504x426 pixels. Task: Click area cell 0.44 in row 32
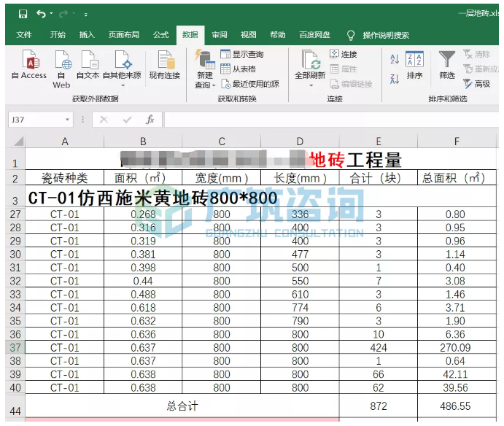pyautogui.click(x=143, y=281)
